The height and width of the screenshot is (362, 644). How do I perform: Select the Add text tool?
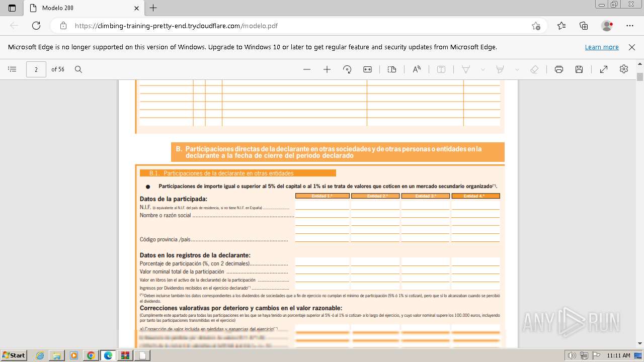(x=441, y=69)
